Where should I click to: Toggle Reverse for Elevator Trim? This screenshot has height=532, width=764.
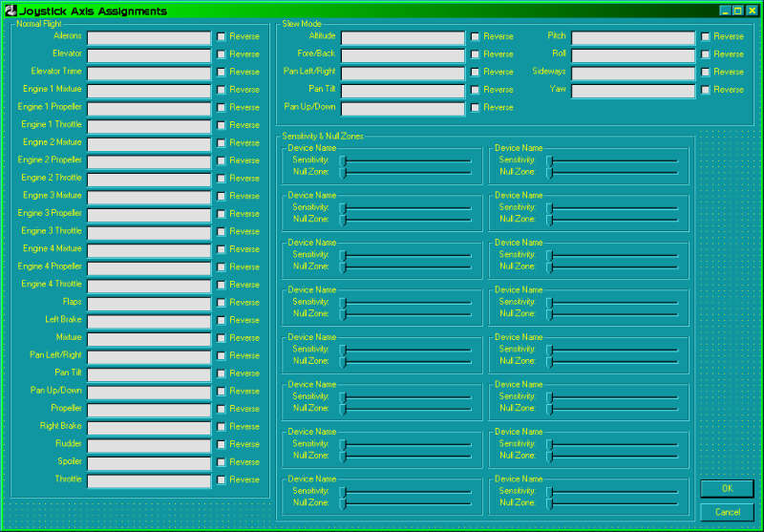(x=222, y=72)
